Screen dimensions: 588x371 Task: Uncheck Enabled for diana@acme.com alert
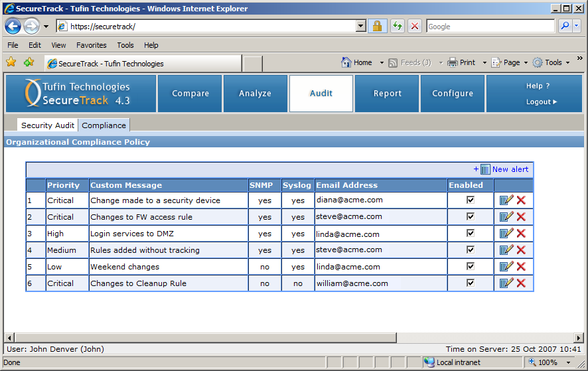point(471,200)
